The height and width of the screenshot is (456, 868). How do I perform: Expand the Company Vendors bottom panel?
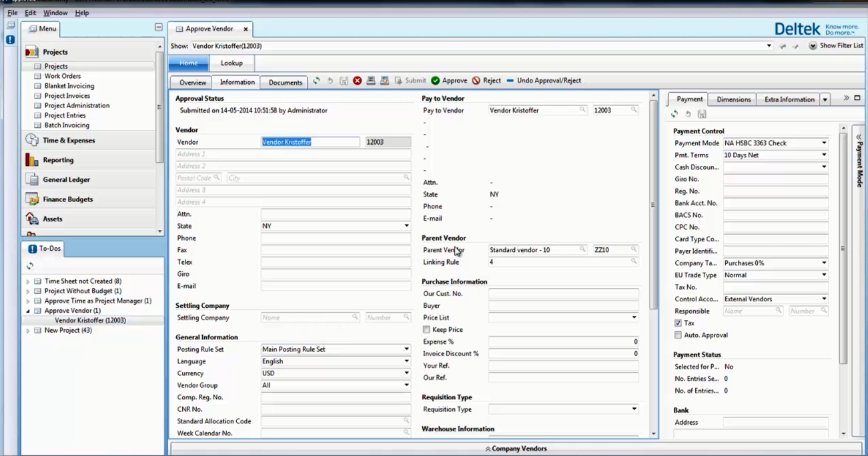(x=516, y=449)
